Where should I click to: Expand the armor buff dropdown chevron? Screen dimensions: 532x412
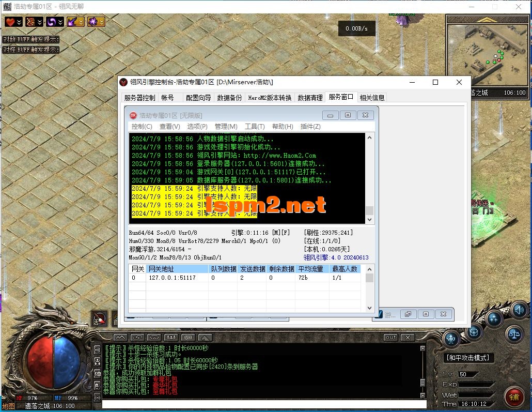[x=39, y=22]
